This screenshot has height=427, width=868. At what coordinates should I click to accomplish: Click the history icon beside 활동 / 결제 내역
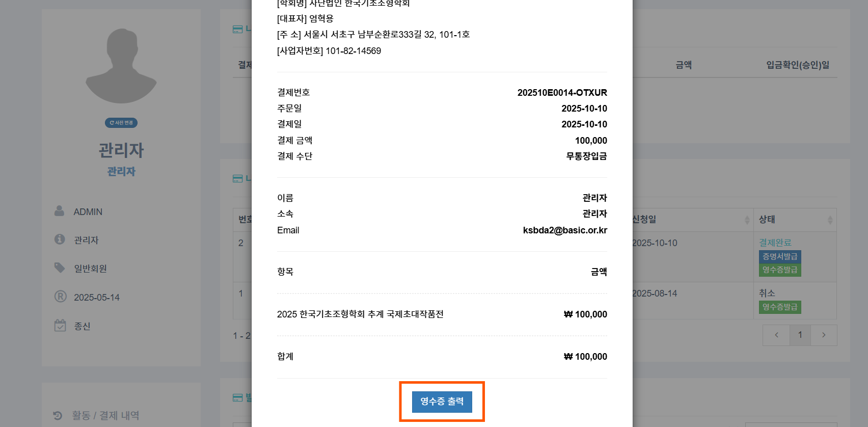pos(58,416)
